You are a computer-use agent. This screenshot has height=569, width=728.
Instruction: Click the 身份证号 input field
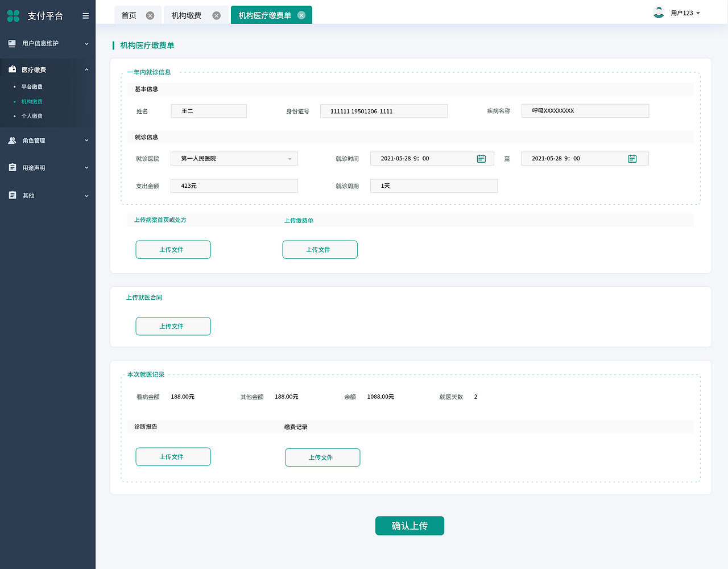point(384,111)
